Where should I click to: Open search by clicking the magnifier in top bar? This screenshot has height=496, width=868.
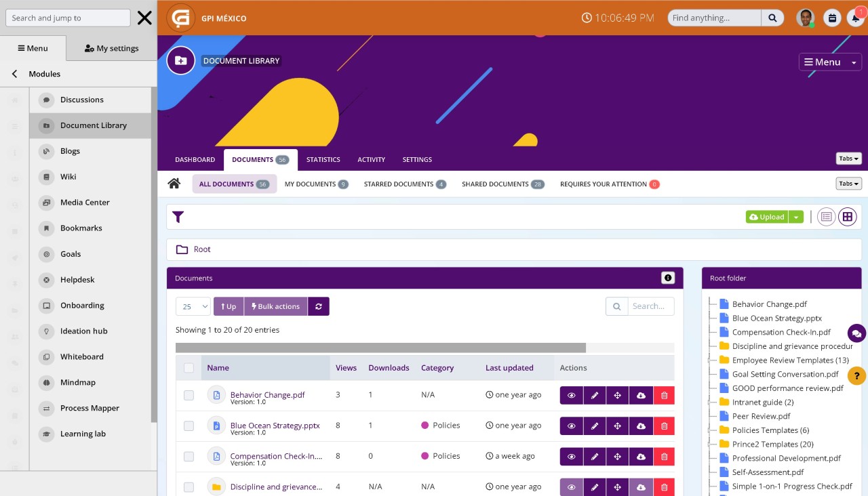(772, 18)
